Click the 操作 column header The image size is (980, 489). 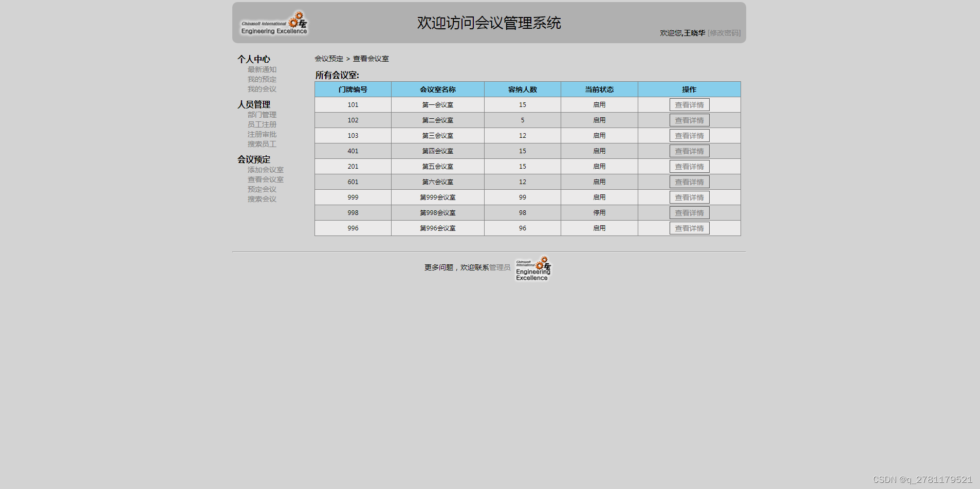689,89
